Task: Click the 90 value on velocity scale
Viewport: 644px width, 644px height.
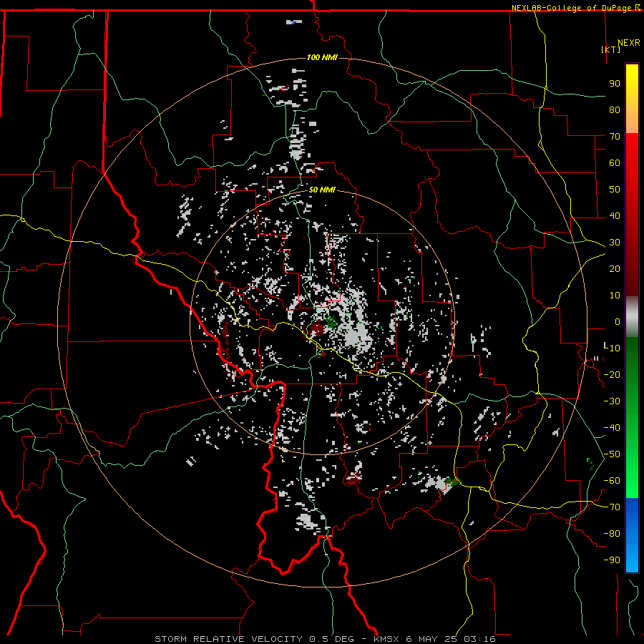Action: tap(615, 84)
